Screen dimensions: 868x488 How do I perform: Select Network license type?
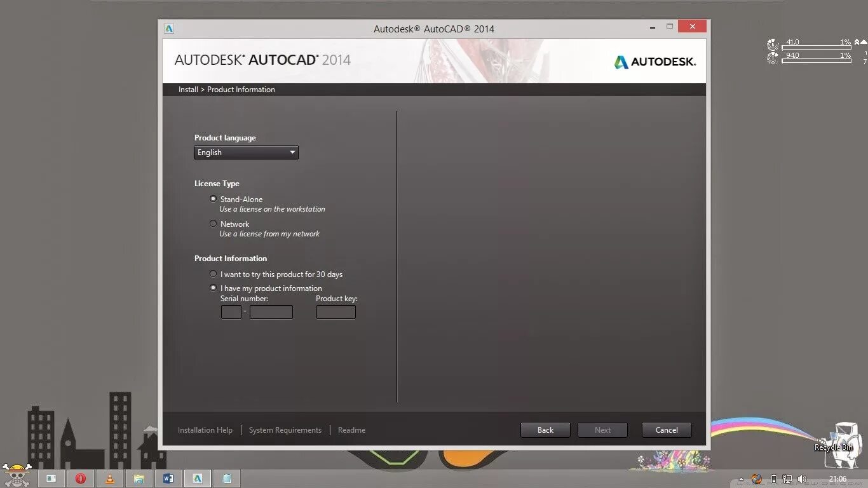(213, 224)
